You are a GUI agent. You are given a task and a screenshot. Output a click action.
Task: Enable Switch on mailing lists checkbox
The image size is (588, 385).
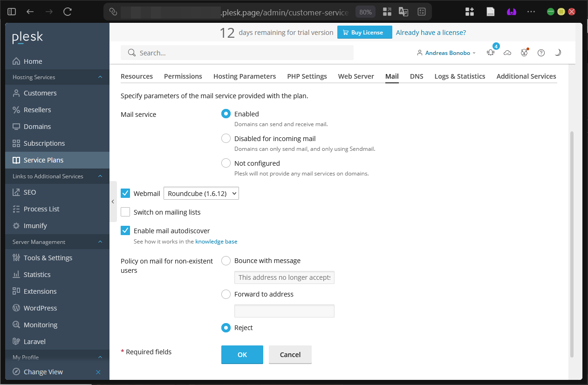[125, 212]
